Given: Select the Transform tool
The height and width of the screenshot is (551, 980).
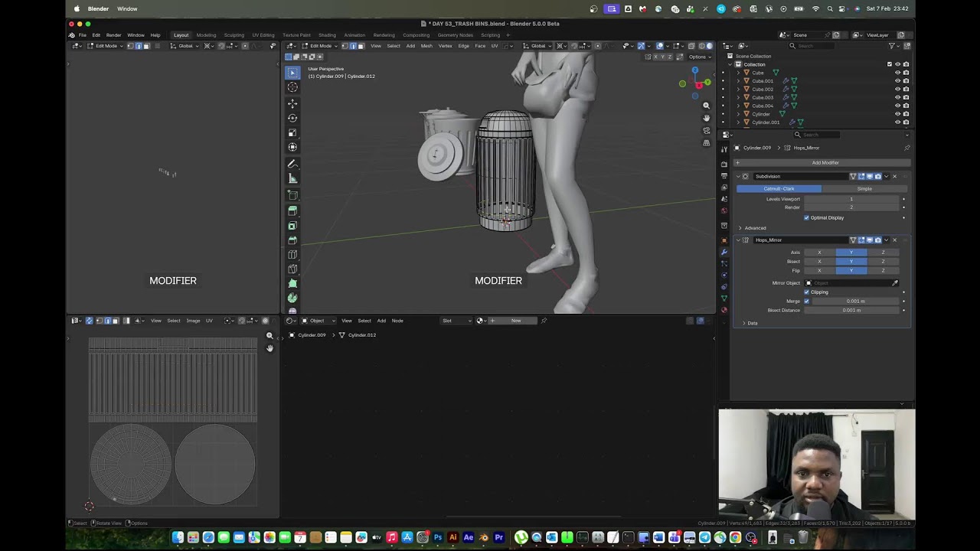Looking at the screenshot, I should (x=292, y=147).
